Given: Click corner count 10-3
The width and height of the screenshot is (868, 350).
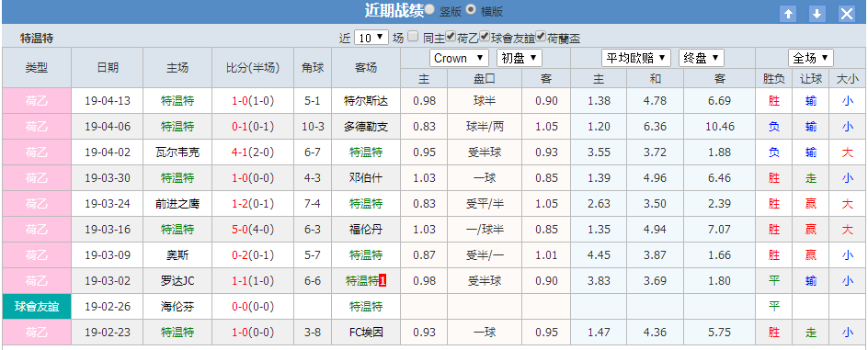Looking at the screenshot, I should click(313, 127).
